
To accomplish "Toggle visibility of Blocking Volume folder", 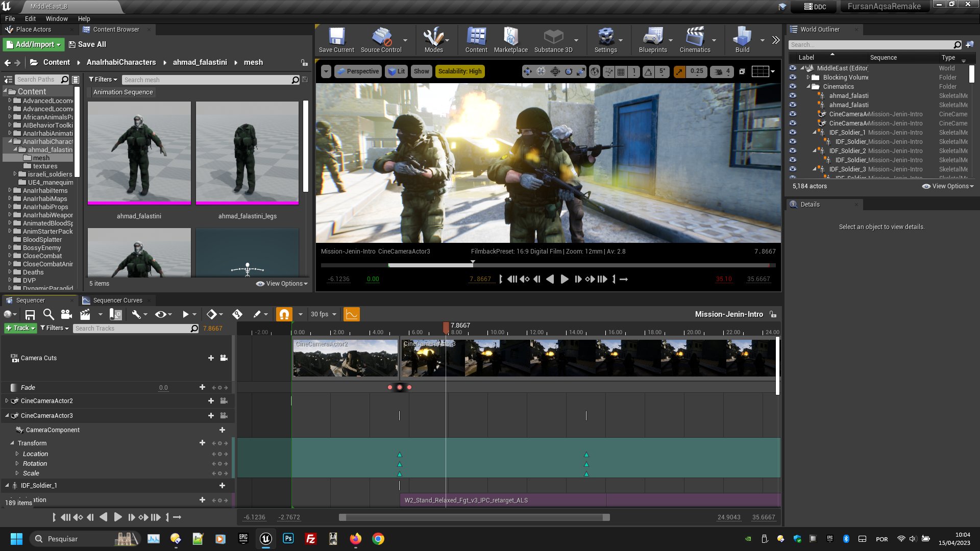I will tap(793, 78).
